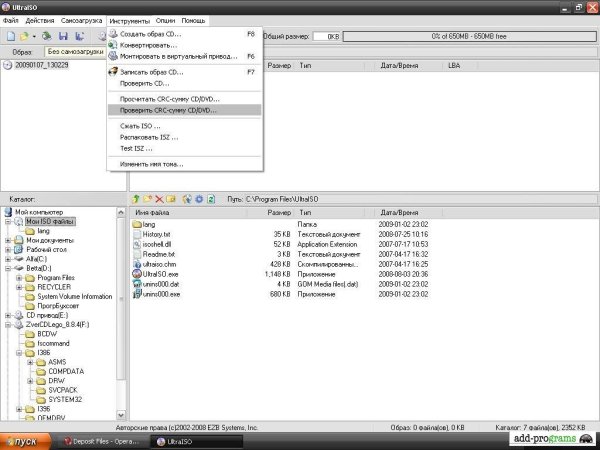The image size is (600, 450).
Task: Expand the ASMS folder node
Action: [30, 362]
